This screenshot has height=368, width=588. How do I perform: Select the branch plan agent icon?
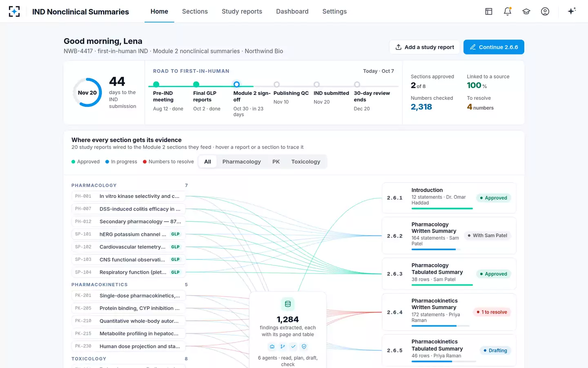(283, 346)
